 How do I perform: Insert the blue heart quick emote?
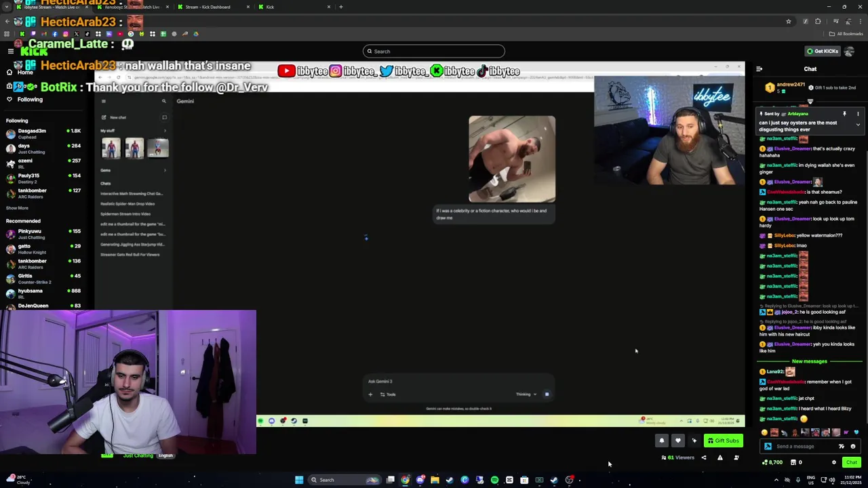click(x=856, y=432)
